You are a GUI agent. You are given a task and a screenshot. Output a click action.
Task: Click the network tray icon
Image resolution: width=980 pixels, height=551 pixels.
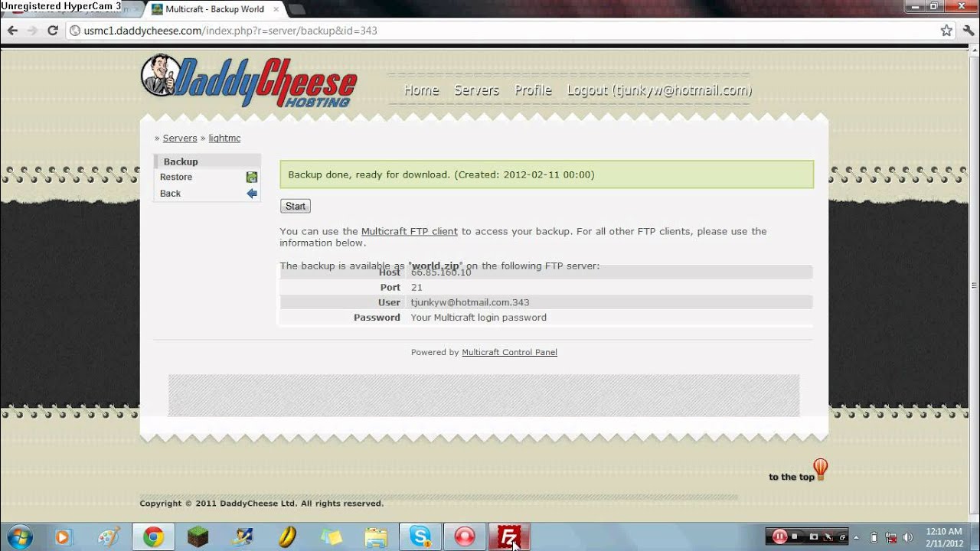[890, 537]
